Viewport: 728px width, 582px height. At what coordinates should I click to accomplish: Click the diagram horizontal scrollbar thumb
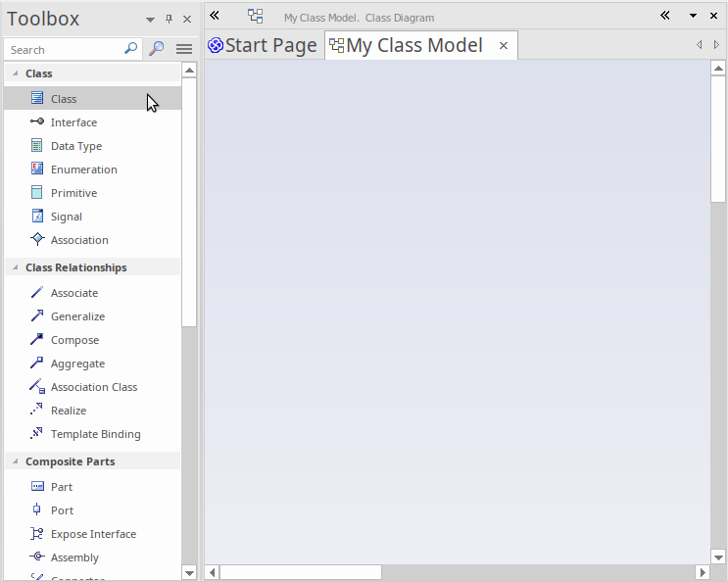[300, 572]
